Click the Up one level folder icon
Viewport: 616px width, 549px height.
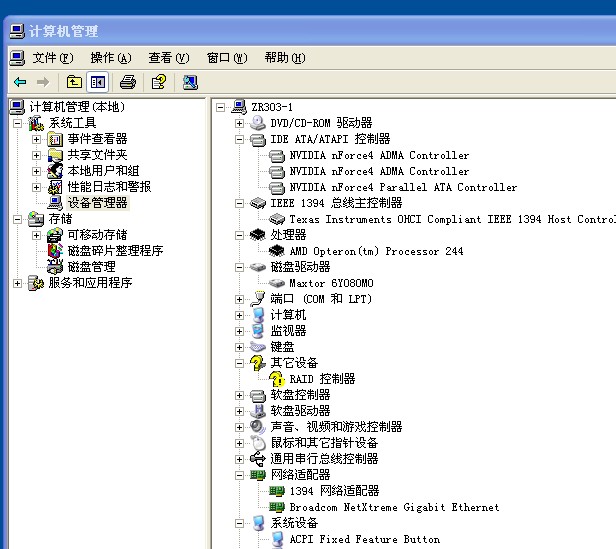[x=74, y=82]
